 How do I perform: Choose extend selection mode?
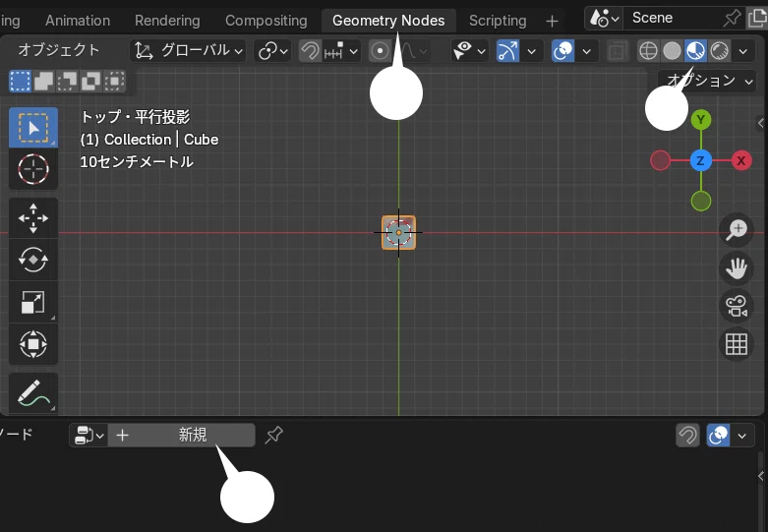(43, 81)
